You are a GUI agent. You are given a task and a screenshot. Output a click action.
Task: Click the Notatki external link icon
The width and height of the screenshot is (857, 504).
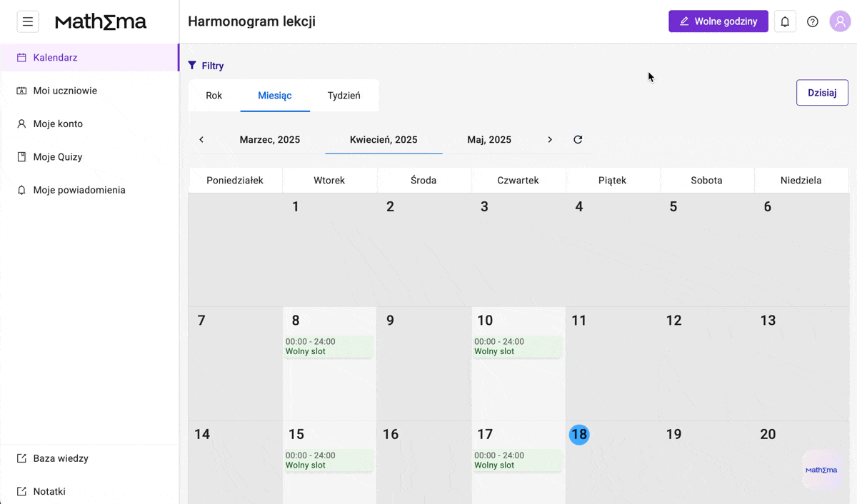tap(21, 491)
